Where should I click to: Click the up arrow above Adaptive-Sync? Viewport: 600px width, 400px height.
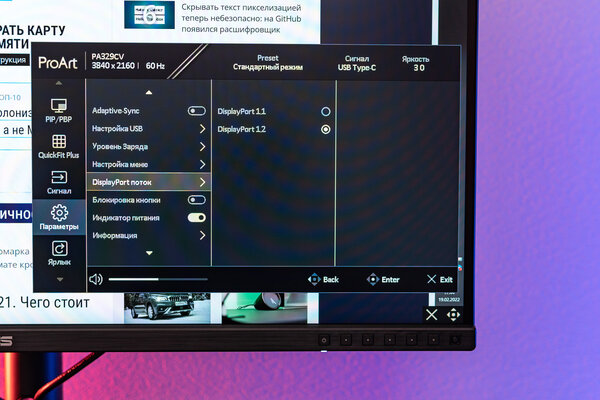149,92
